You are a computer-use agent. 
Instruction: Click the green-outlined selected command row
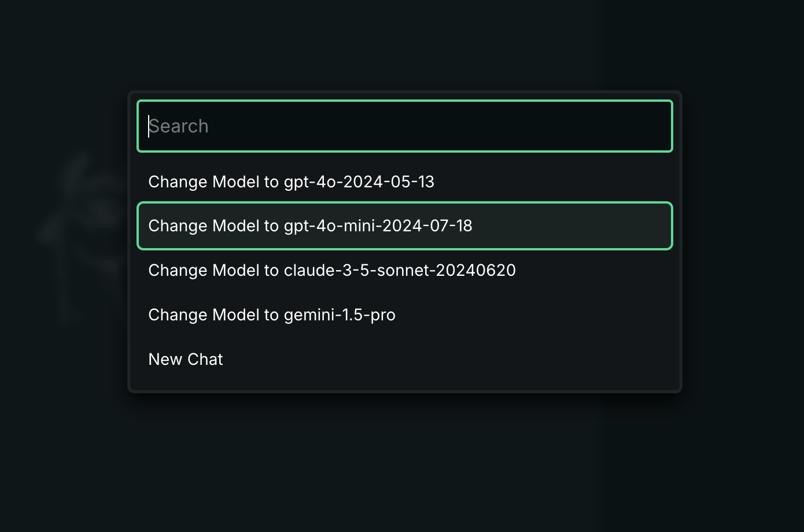click(x=404, y=226)
